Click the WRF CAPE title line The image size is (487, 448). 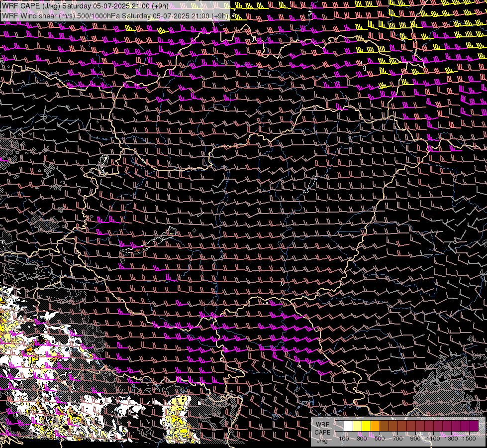point(85,6)
